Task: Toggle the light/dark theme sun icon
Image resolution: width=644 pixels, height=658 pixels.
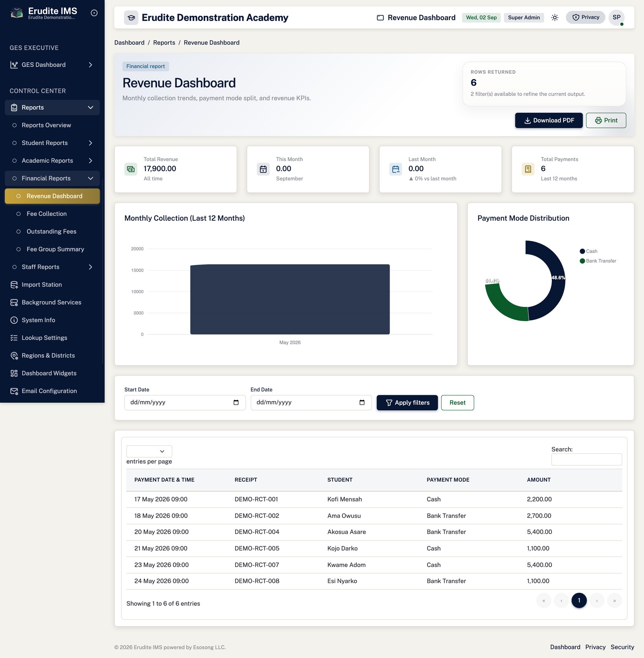Action: 555,17
